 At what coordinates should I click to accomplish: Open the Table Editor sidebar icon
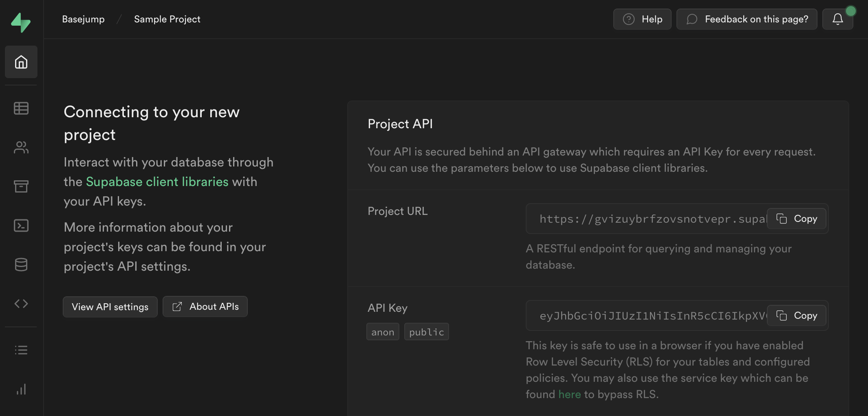pos(21,108)
